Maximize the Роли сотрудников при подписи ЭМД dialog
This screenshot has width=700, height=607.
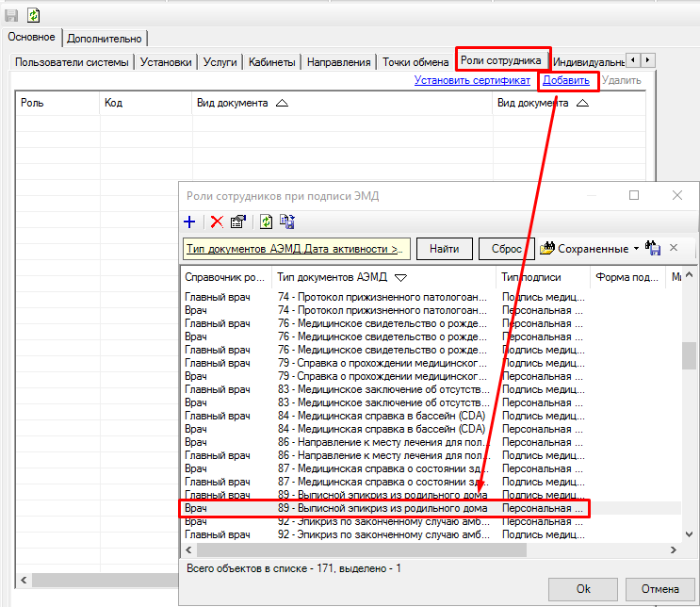tap(634, 195)
